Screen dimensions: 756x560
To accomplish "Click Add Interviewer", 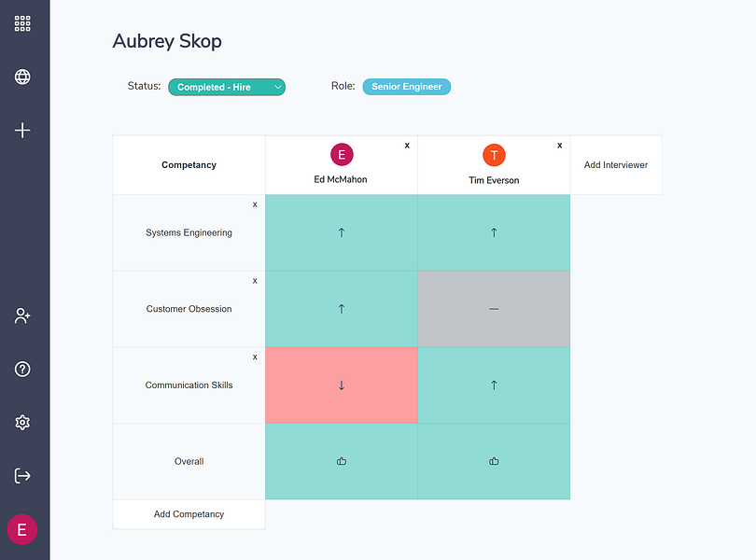I will tap(616, 165).
